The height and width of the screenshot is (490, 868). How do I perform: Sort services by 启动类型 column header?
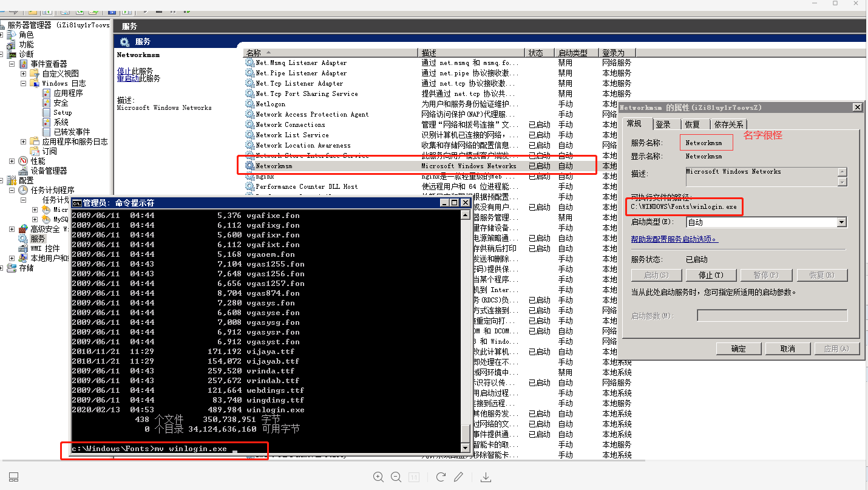tap(577, 53)
